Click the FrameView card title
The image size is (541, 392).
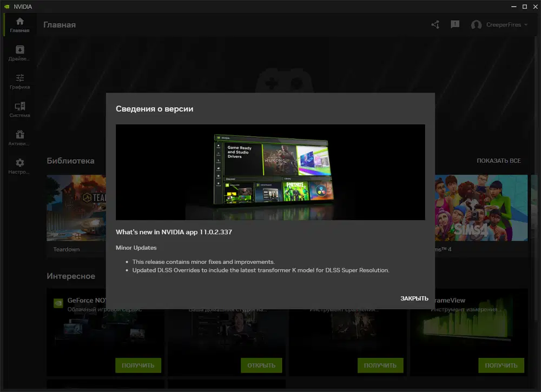click(x=450, y=300)
